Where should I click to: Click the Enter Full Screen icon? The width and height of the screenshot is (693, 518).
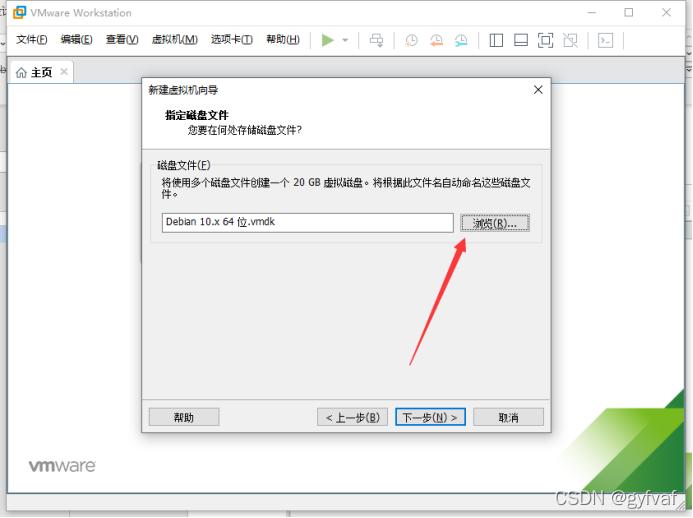[x=545, y=41]
